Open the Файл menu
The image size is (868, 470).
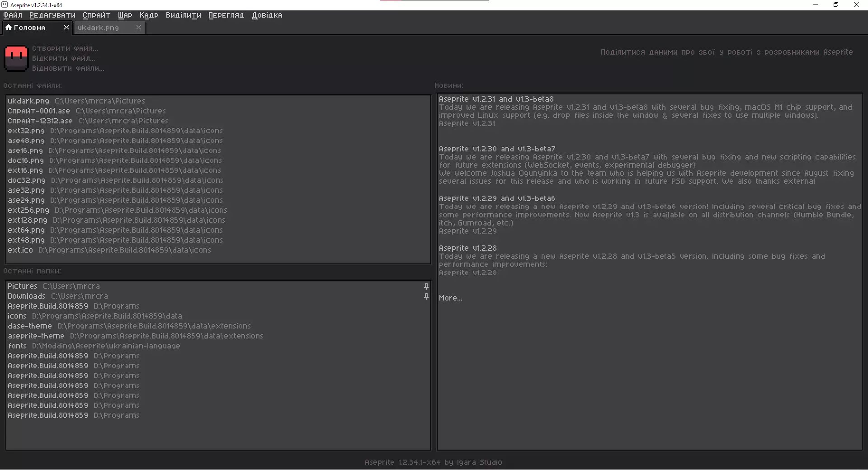(x=13, y=15)
